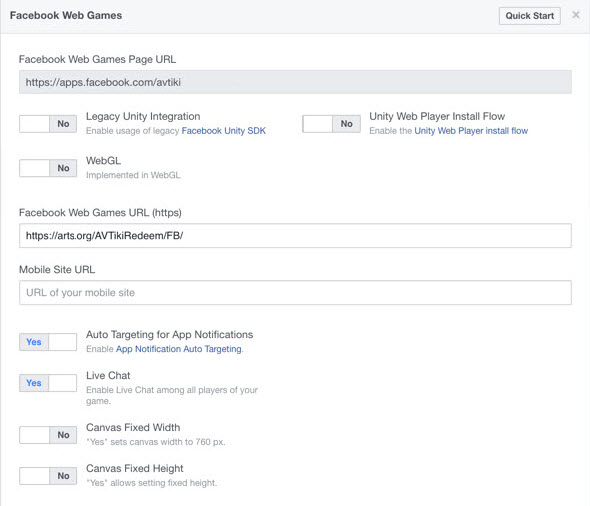Click "Enable Live Chat among all players" description
This screenshot has height=506, width=590.
pyautogui.click(x=172, y=395)
